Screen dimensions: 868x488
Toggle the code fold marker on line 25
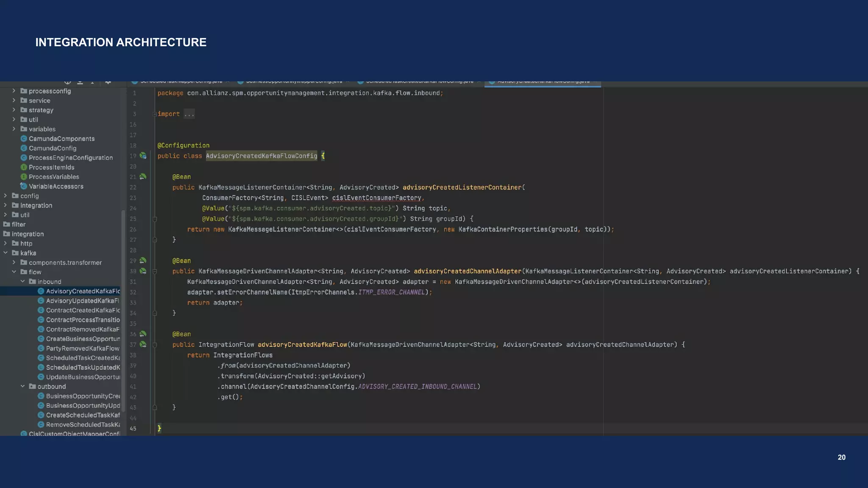155,219
